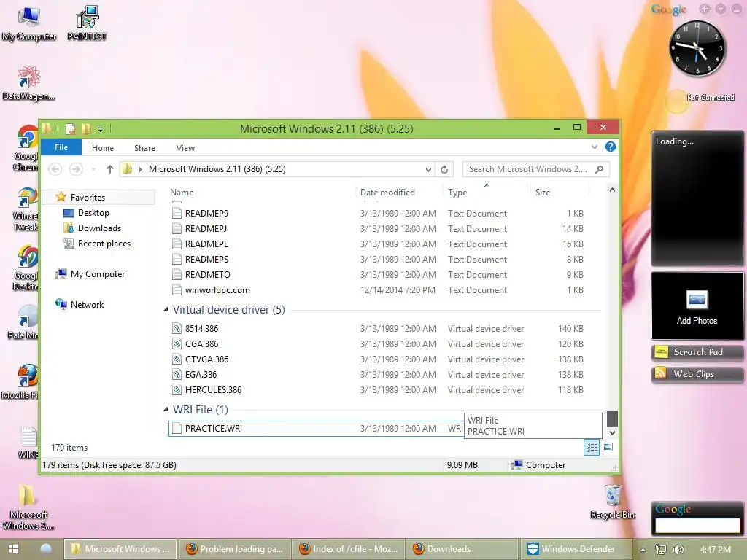Open the File ribbon tab
Image resolution: width=747 pixels, height=560 pixels.
pyautogui.click(x=61, y=147)
